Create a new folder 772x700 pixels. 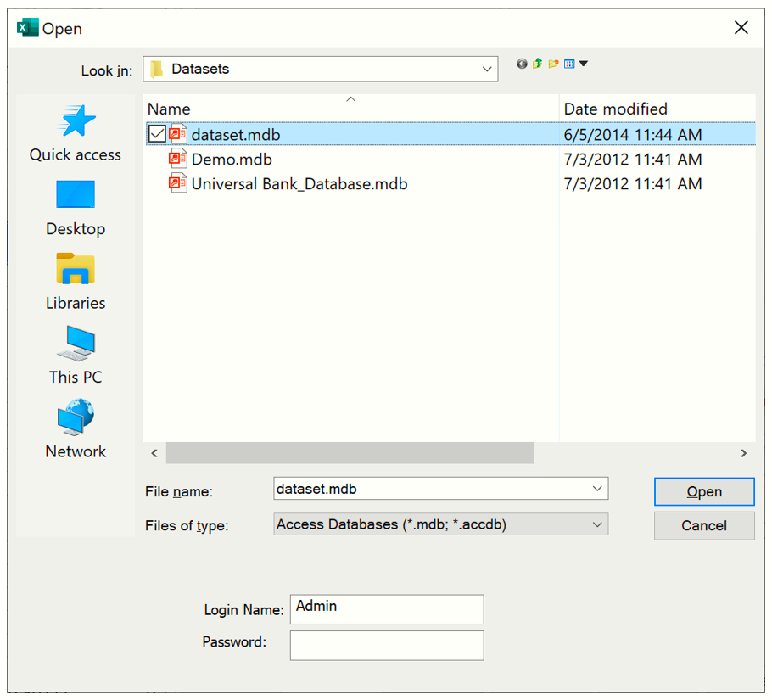point(553,64)
